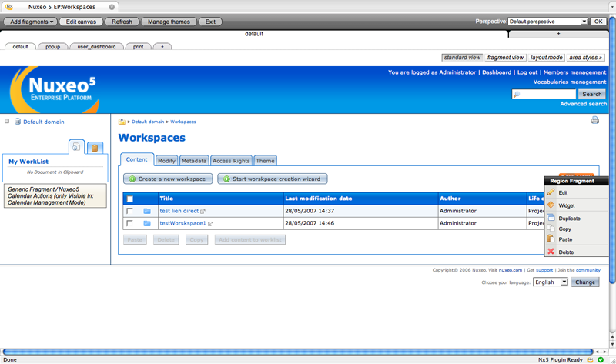Click the folder icon of test lien direct
The height and width of the screenshot is (364, 616).
147,211
